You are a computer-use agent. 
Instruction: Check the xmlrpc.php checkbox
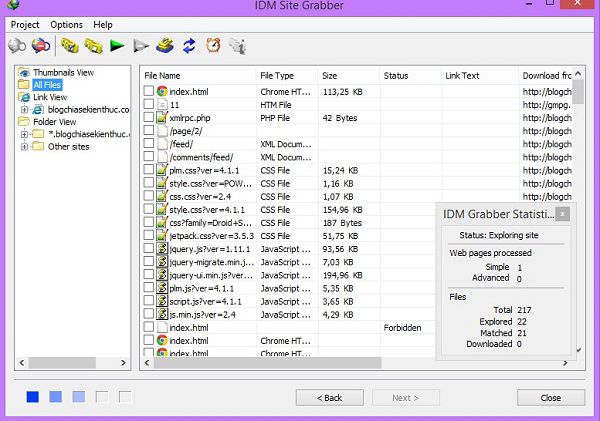[149, 117]
